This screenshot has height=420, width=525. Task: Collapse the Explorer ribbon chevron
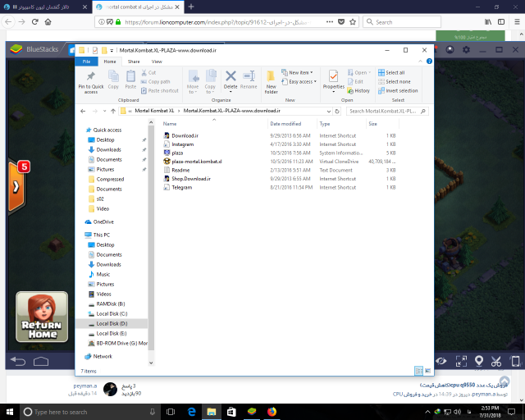pyautogui.click(x=420, y=62)
